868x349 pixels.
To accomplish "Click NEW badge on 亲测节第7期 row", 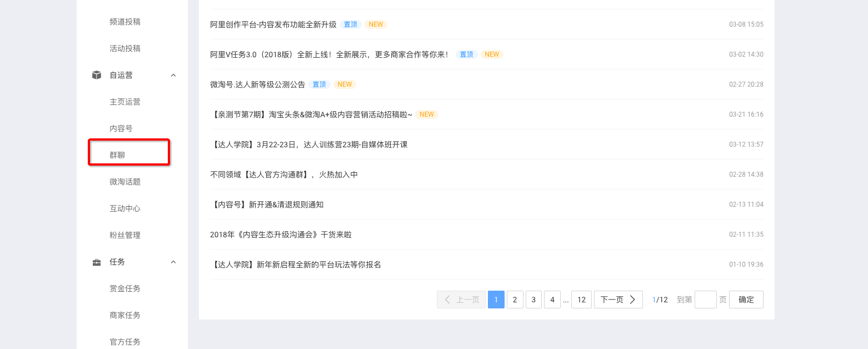I will (x=427, y=114).
